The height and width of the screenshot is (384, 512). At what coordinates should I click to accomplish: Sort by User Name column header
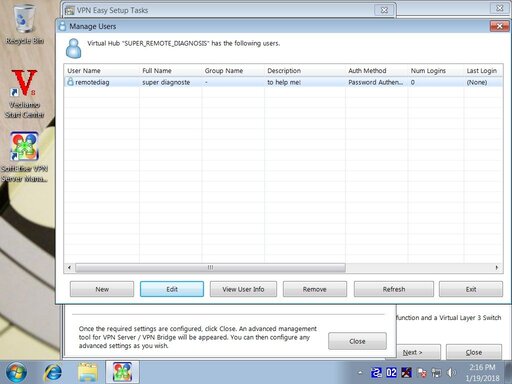(x=102, y=70)
